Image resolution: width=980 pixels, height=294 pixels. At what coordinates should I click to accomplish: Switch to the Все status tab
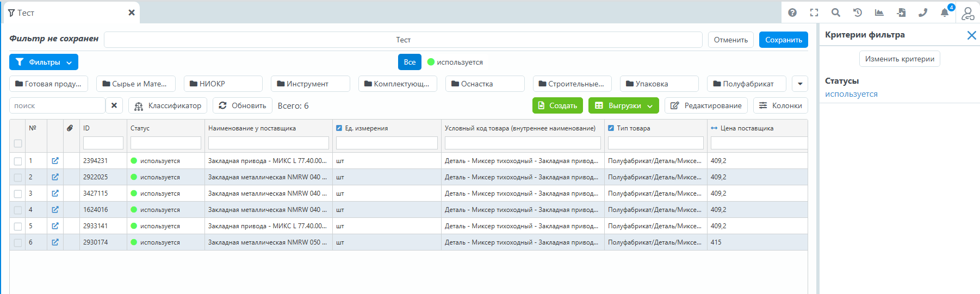410,62
